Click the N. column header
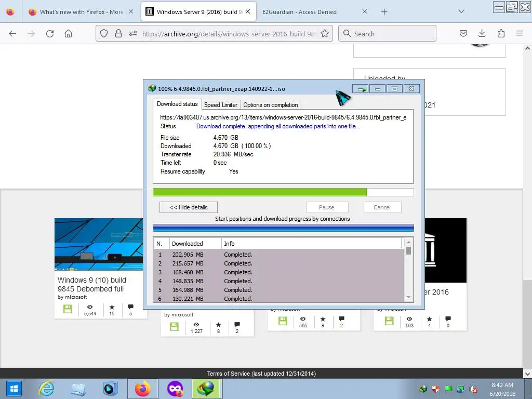 (162, 244)
